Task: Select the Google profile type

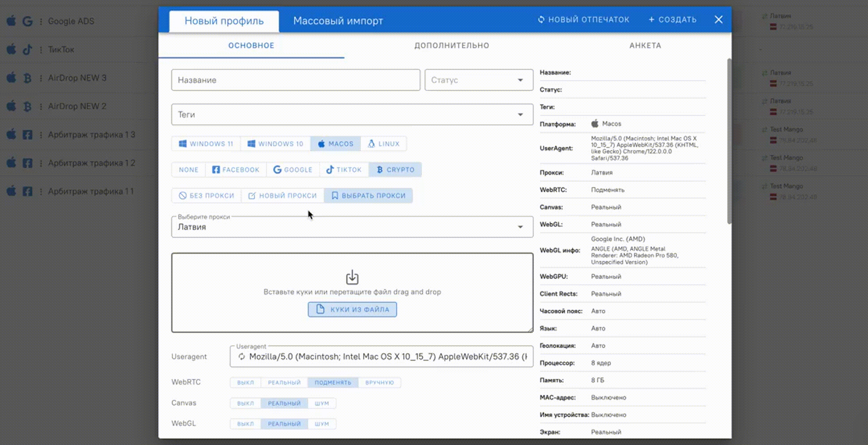Action: click(x=293, y=170)
